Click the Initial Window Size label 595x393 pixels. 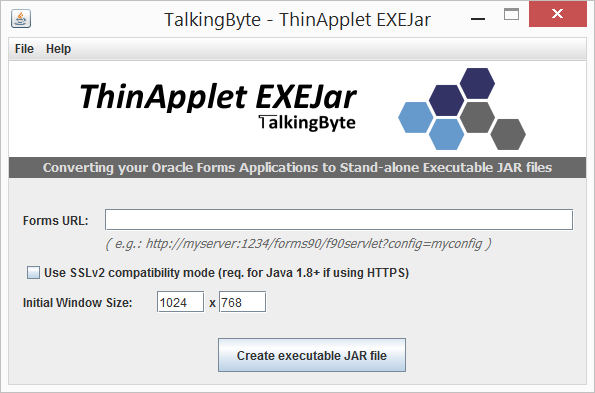(x=77, y=303)
